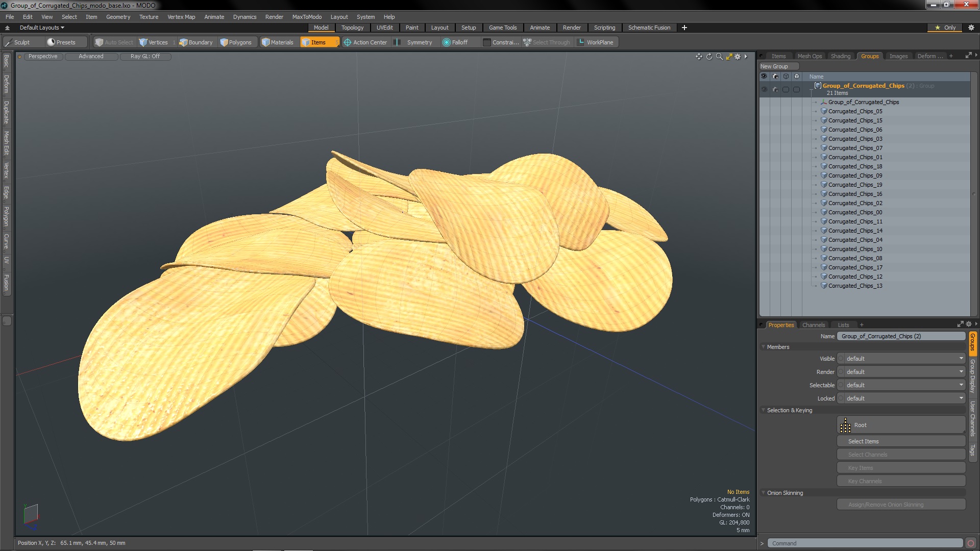Open the Texture menu

click(149, 17)
